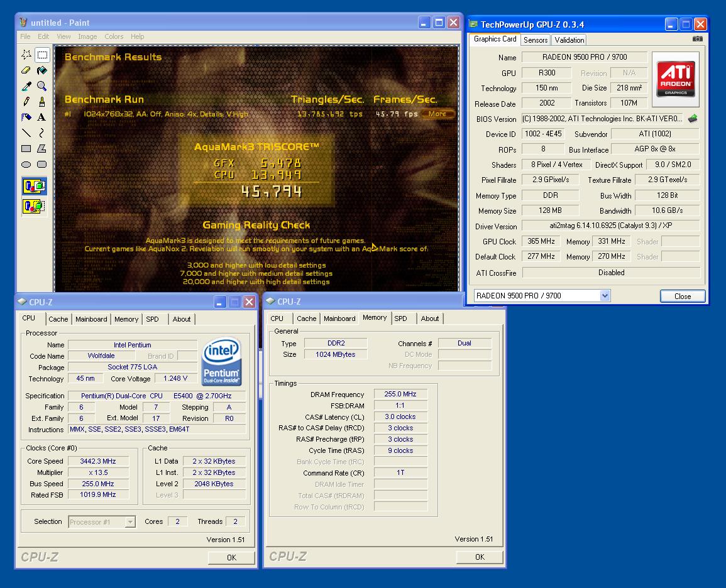The width and height of the screenshot is (726, 588).
Task: Select the Rounded Rectangle tool in Paint
Action: click(42, 164)
